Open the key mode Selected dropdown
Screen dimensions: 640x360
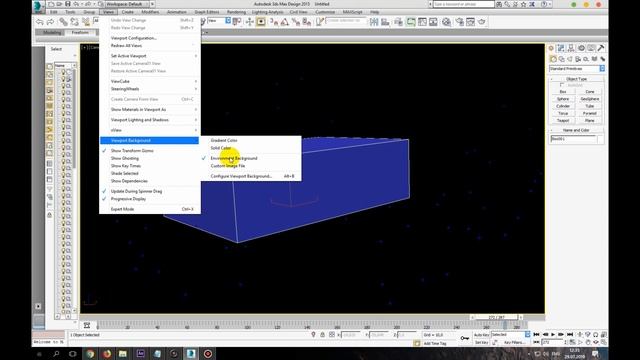click(x=510, y=335)
